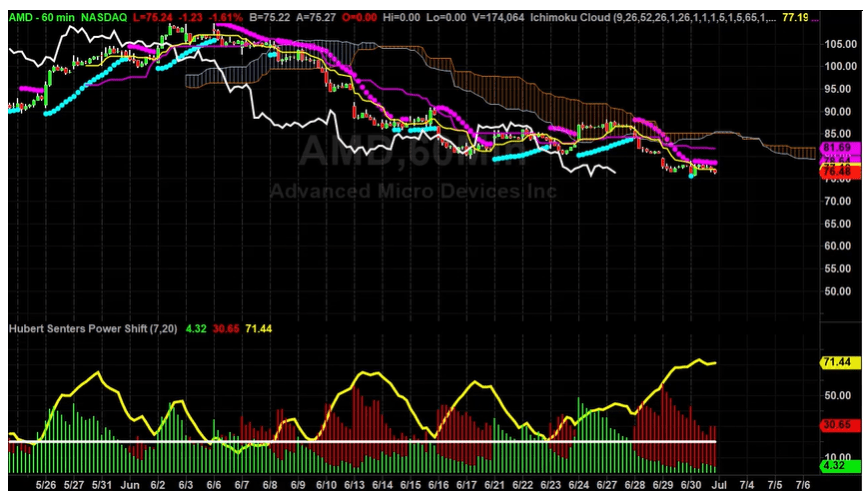Click the 5/27 date on time axis
This screenshot has width=867, height=496.
(x=74, y=485)
